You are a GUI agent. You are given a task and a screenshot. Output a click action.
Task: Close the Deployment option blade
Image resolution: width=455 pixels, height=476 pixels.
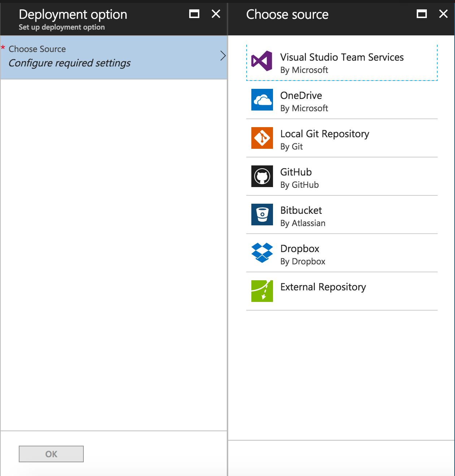[216, 14]
